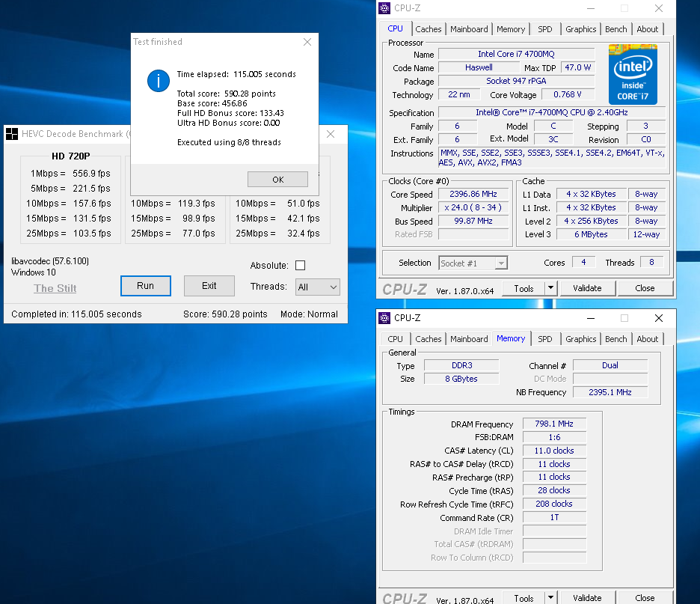Click the CAS# Latency value 11.0 clocks
Screen dimensions: 700x604
(554, 451)
